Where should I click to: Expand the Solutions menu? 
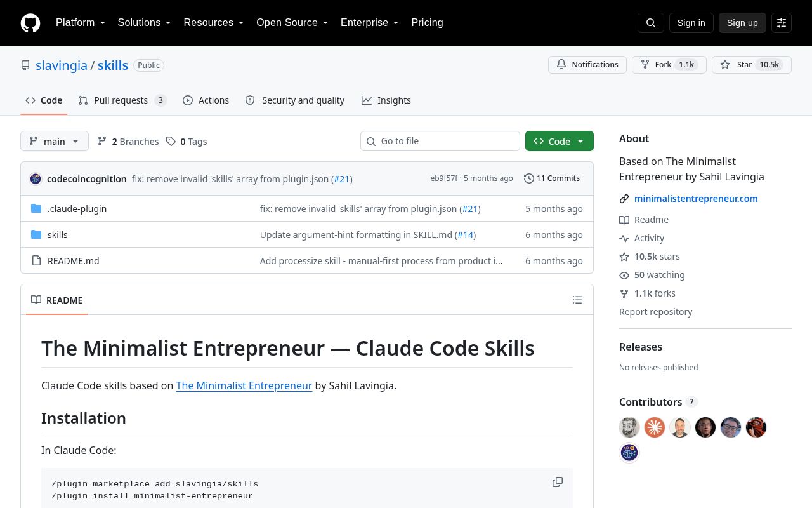coord(145,23)
